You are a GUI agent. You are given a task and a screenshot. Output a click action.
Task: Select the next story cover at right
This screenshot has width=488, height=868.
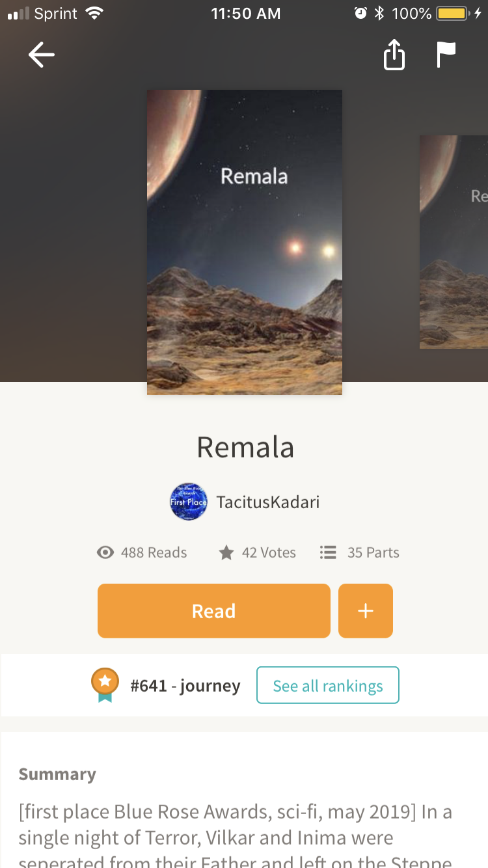454,242
